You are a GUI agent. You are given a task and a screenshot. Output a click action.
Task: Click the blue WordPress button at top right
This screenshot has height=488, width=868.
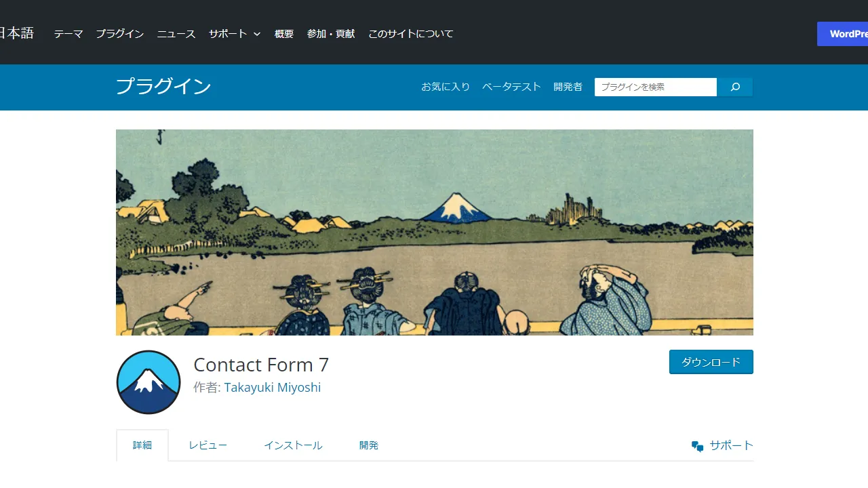coord(843,34)
